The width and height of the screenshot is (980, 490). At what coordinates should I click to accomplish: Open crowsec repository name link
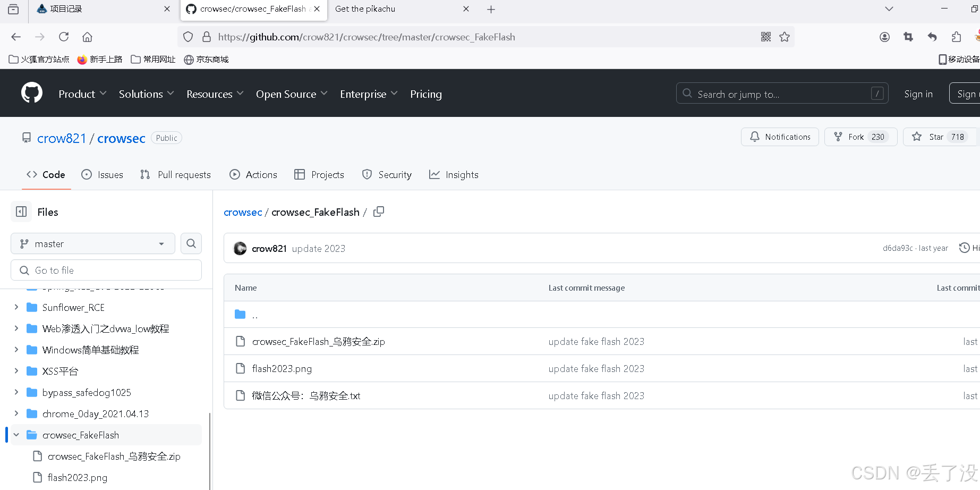[121, 138]
